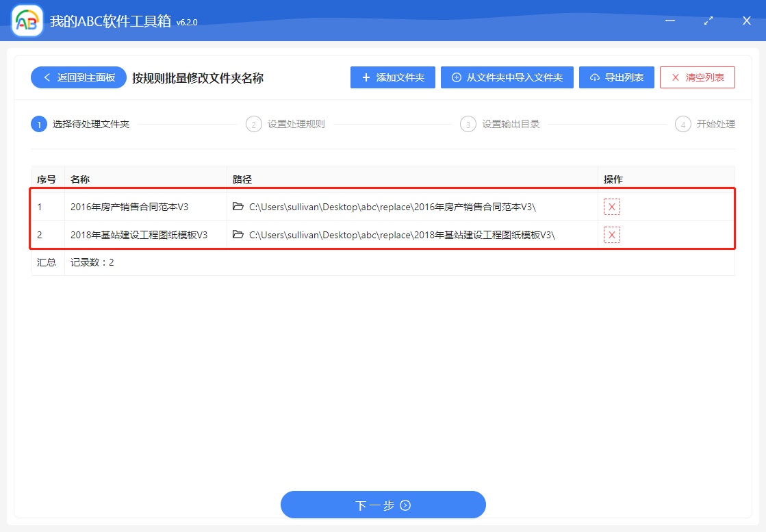Return to main panel via 返回到主面板
This screenshot has width=766, height=532.
coord(78,77)
